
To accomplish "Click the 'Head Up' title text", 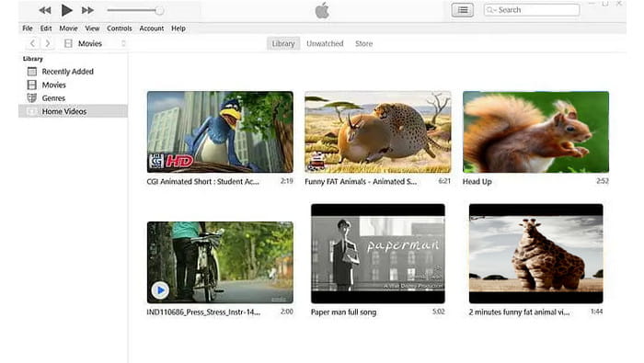I will point(477,182).
